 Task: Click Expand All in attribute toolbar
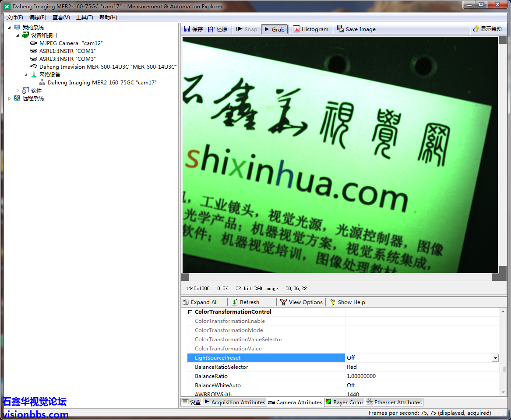point(186,302)
